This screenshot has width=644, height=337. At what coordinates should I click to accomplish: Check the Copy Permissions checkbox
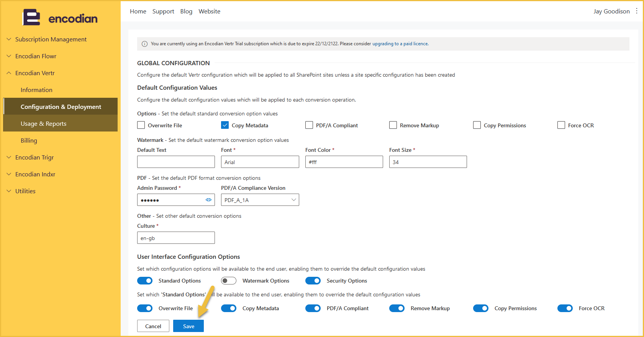(x=477, y=125)
